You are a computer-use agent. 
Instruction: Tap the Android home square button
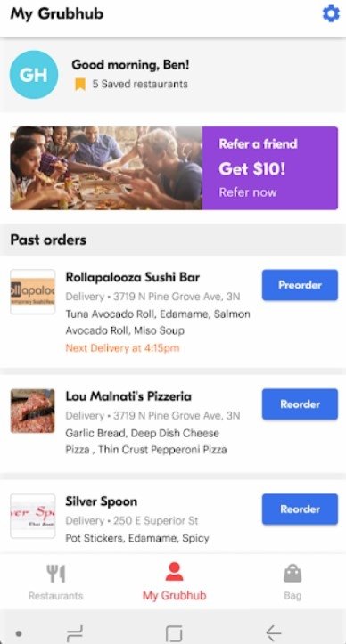[x=174, y=633]
